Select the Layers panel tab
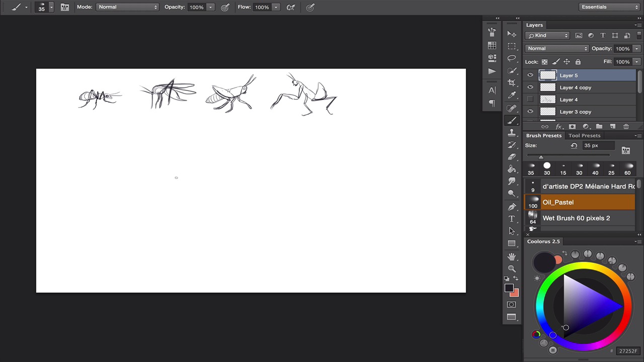The height and width of the screenshot is (362, 644). pyautogui.click(x=534, y=25)
